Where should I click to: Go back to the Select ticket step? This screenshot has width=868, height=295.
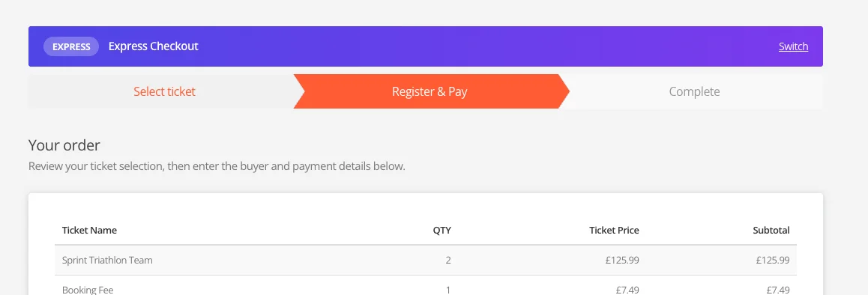click(x=164, y=91)
